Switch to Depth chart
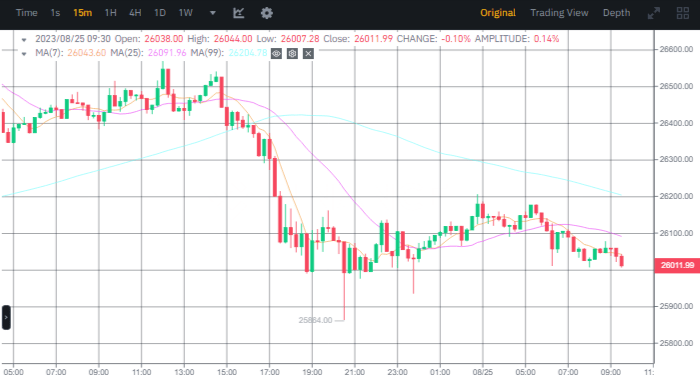This screenshot has width=700, height=380. pyautogui.click(x=617, y=13)
